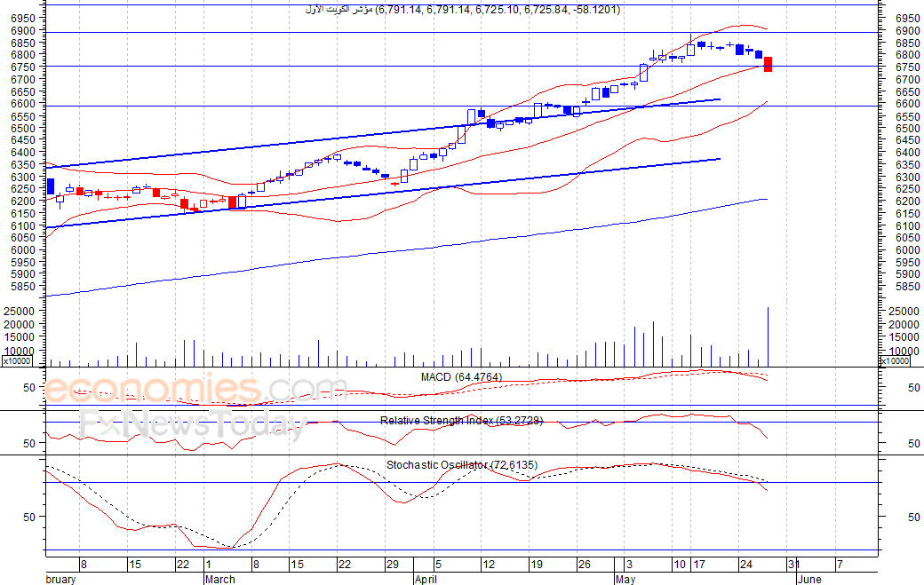Select 25000 on the right volume axis

[x=904, y=312]
